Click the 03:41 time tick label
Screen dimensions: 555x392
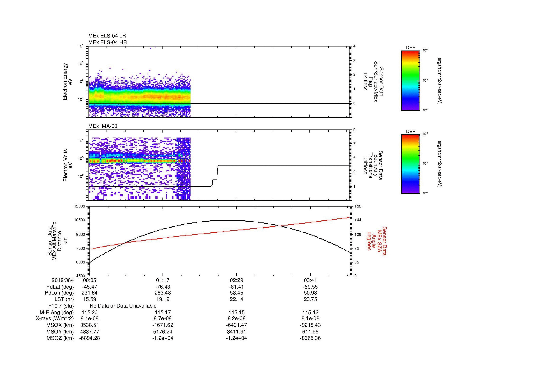tap(310, 280)
